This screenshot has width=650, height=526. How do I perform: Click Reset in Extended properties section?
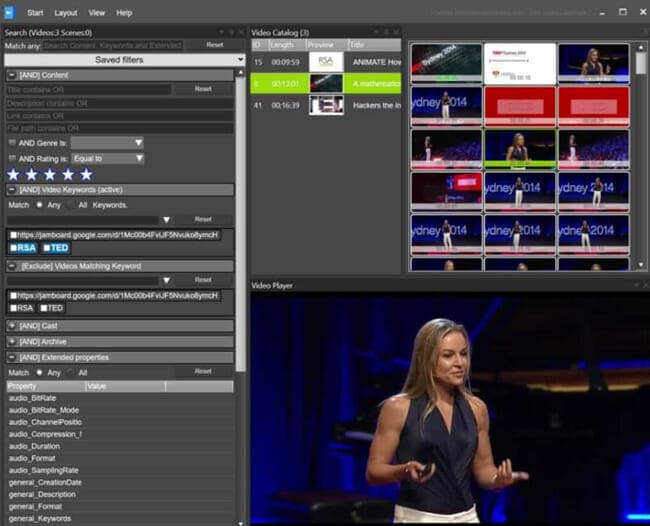click(x=203, y=371)
